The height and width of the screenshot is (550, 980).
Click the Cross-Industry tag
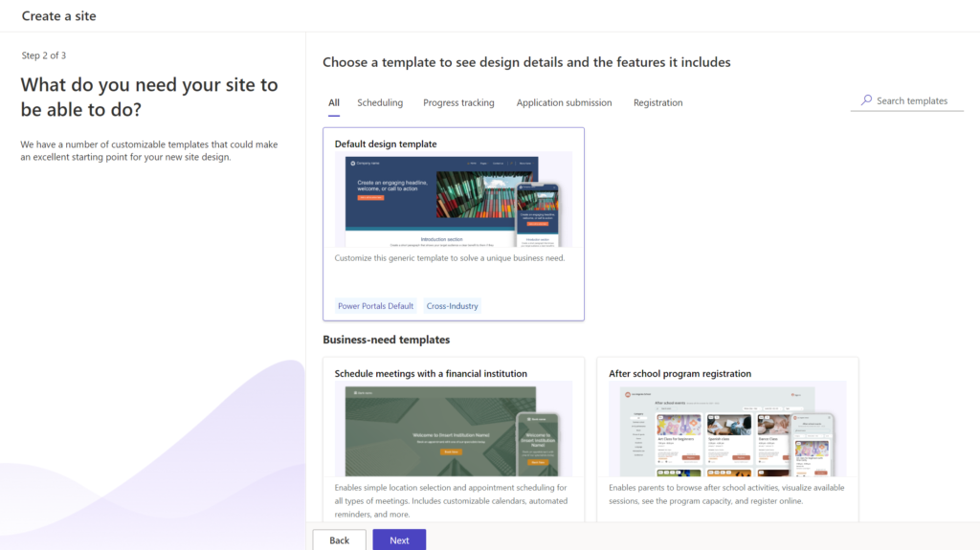point(453,306)
